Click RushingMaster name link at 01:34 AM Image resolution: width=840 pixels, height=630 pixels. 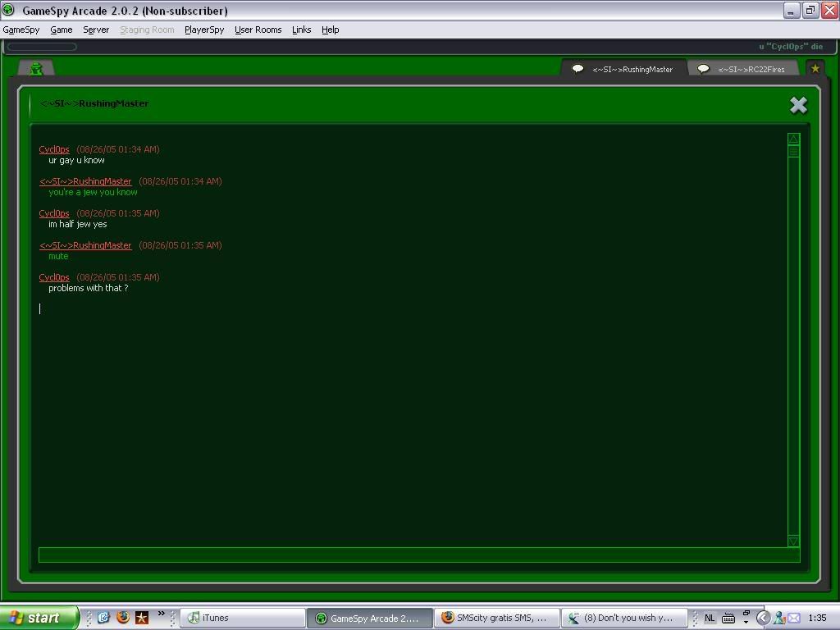tap(85, 181)
